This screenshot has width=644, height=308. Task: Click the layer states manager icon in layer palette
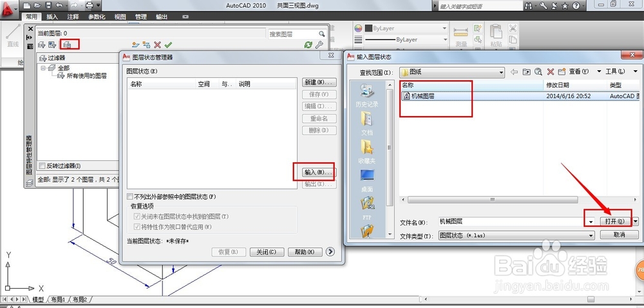67,44
